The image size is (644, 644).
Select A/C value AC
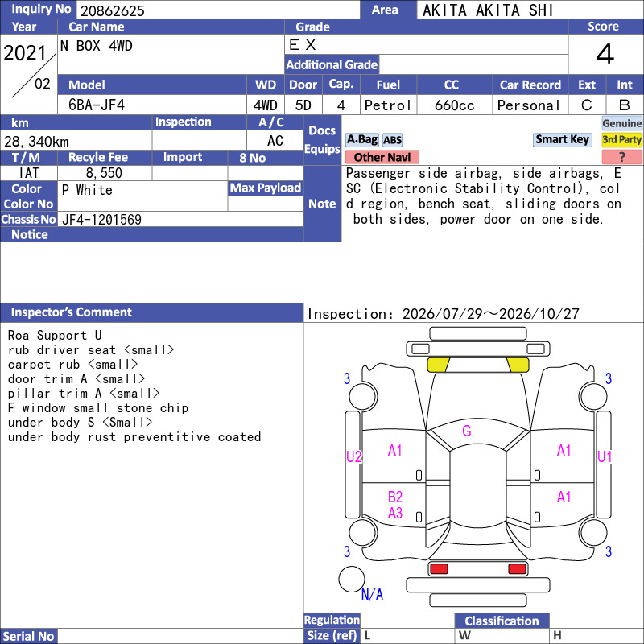coord(275,141)
